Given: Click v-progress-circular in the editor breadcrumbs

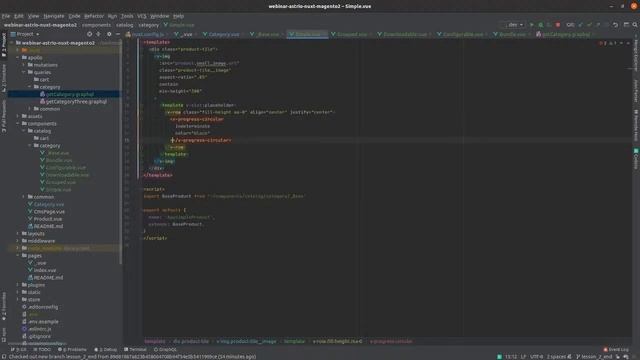Looking at the screenshot, I should 391,341.
